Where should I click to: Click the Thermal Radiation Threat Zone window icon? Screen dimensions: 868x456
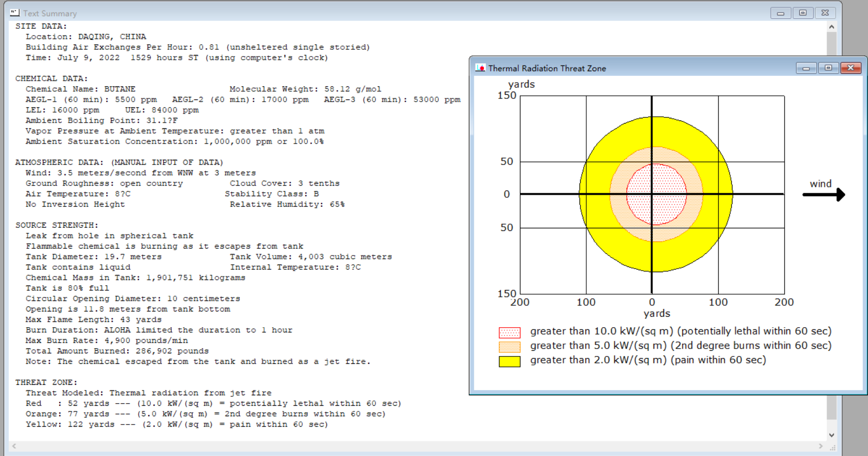(x=480, y=68)
